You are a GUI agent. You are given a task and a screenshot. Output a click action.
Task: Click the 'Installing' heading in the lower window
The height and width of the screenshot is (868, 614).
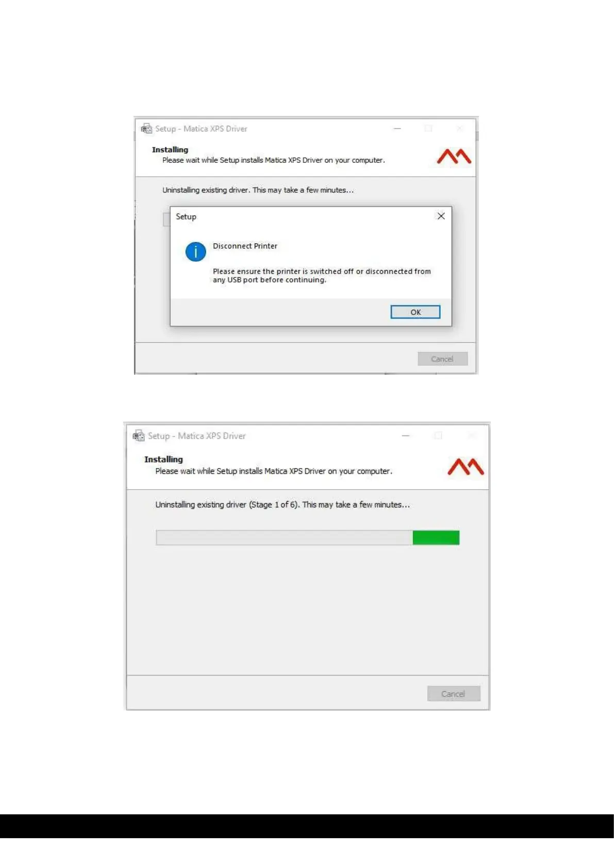[x=163, y=459]
